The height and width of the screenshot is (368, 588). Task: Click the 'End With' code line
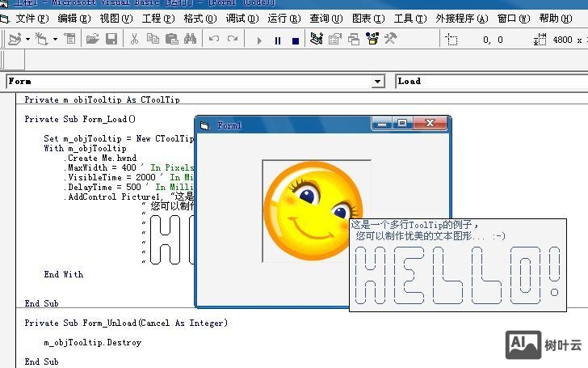(x=63, y=274)
